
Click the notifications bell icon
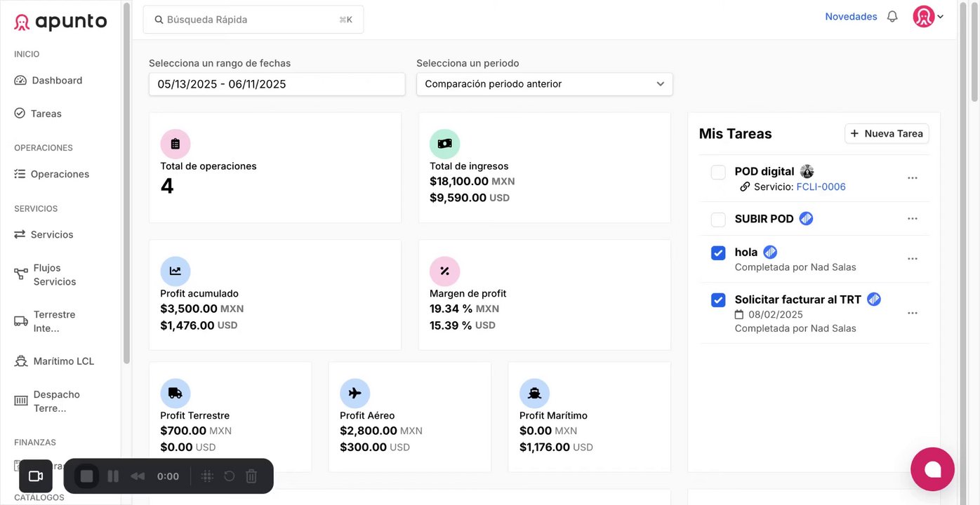pos(892,17)
